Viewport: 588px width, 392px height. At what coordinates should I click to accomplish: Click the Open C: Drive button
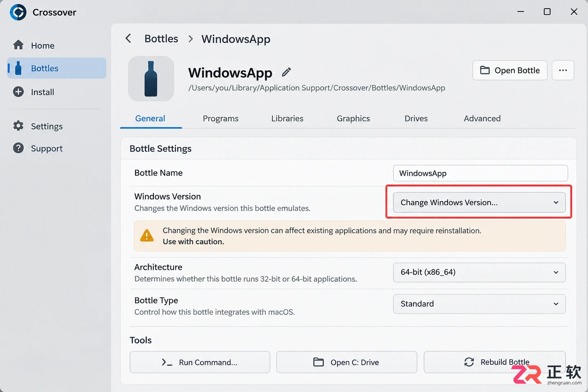click(347, 362)
